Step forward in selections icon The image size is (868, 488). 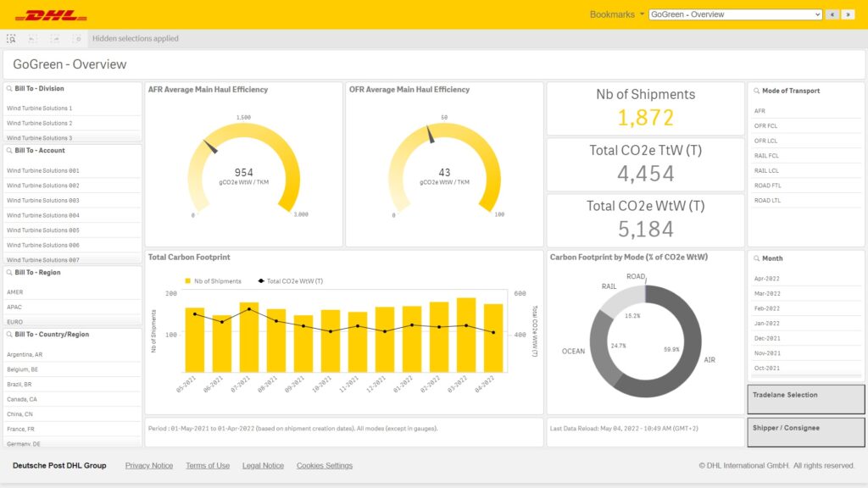point(55,39)
